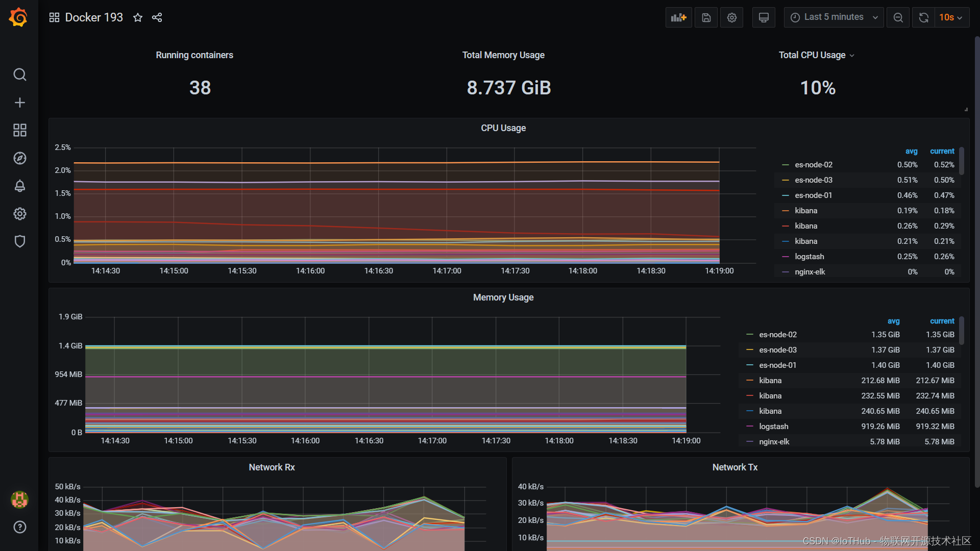Viewport: 980px width, 551px height.
Task: Open color picker for es-node-02 CPU series
Action: [786, 165]
